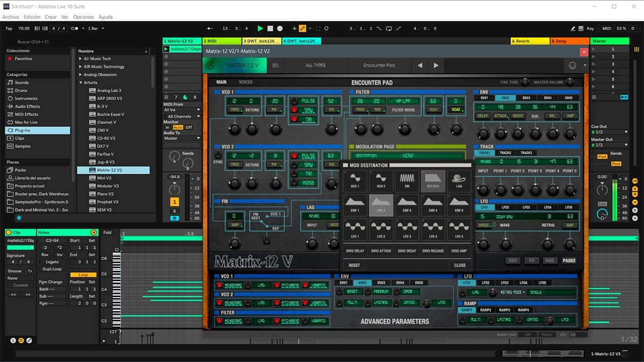Choose the LAG snail mod destination

pyautogui.click(x=459, y=181)
